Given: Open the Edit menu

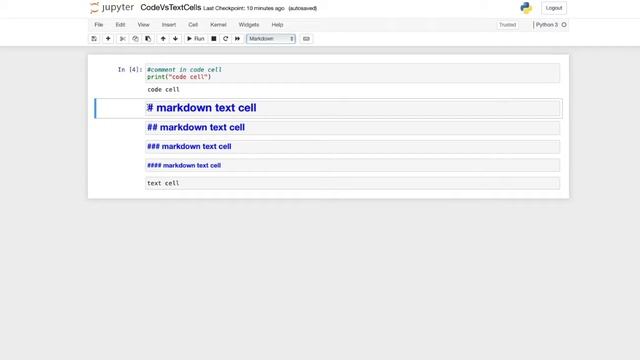Looking at the screenshot, I should point(120,25).
